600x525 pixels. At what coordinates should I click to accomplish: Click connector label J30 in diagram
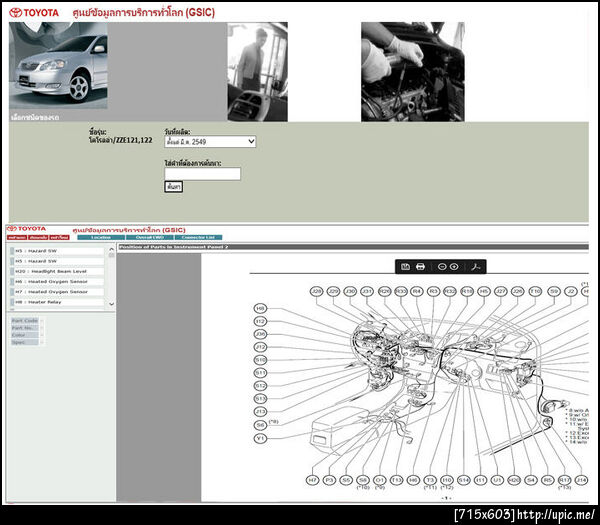tap(350, 291)
